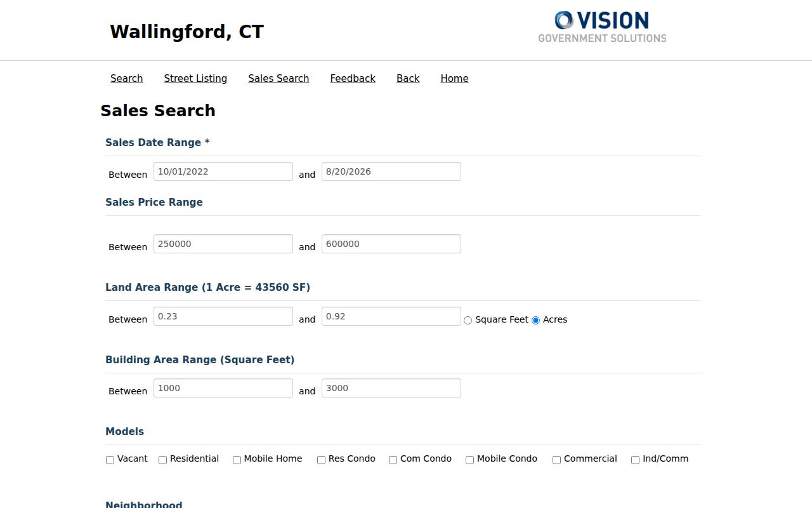The height and width of the screenshot is (508, 812).
Task: Select the Acres radio button
Action: click(x=536, y=320)
